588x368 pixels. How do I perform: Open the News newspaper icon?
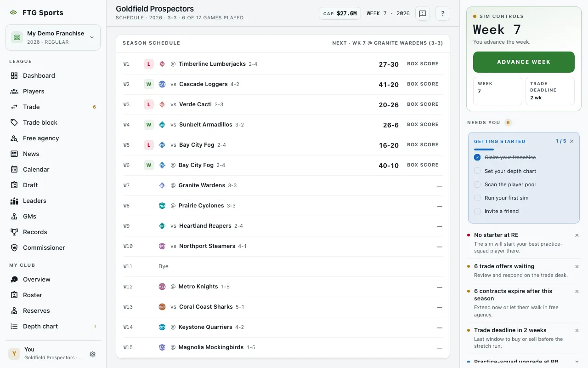coord(14,154)
